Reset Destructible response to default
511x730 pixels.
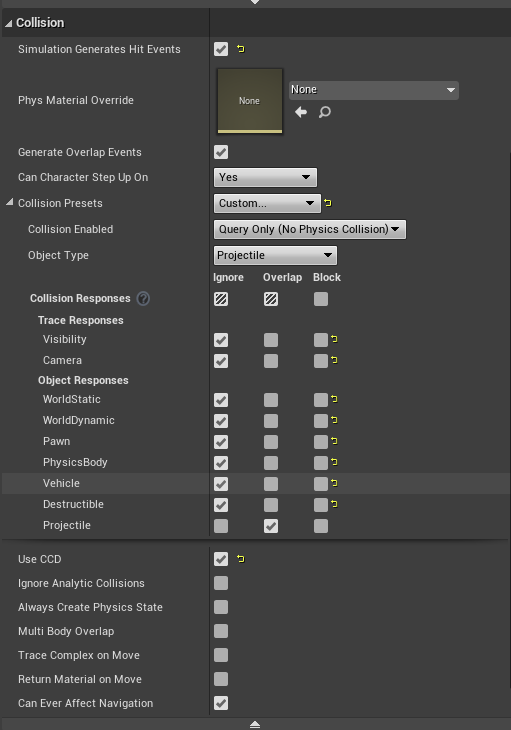[334, 504]
